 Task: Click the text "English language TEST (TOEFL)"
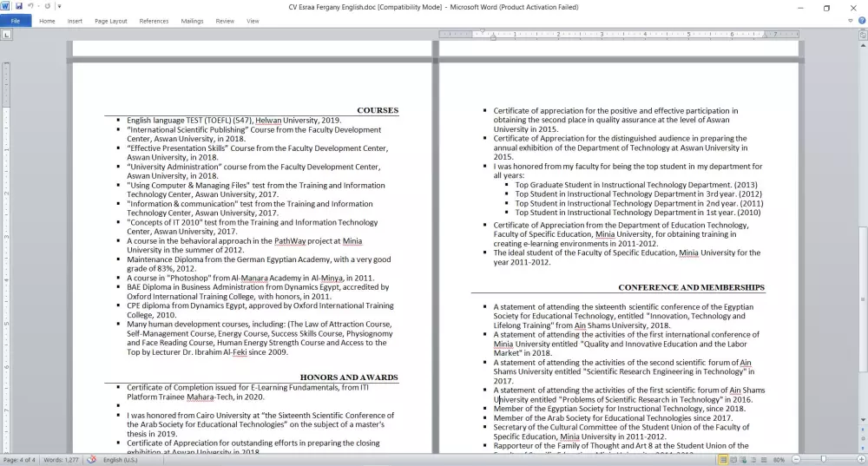[x=179, y=120]
